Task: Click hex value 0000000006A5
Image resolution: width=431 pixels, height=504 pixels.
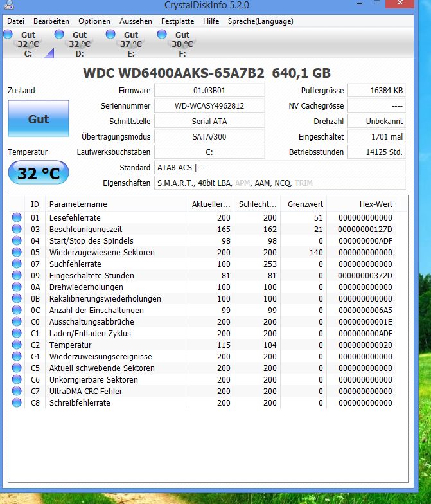Action: point(365,310)
